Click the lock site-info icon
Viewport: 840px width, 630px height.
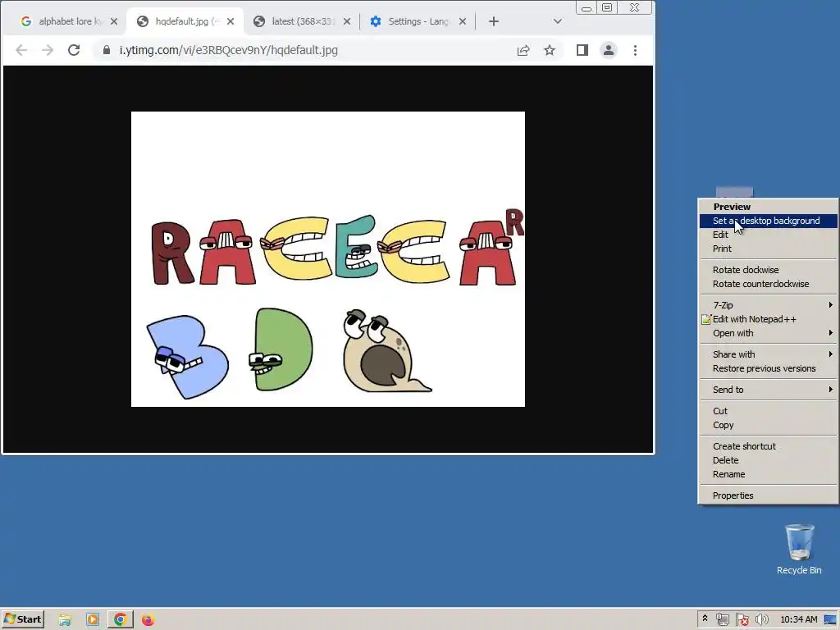point(107,50)
